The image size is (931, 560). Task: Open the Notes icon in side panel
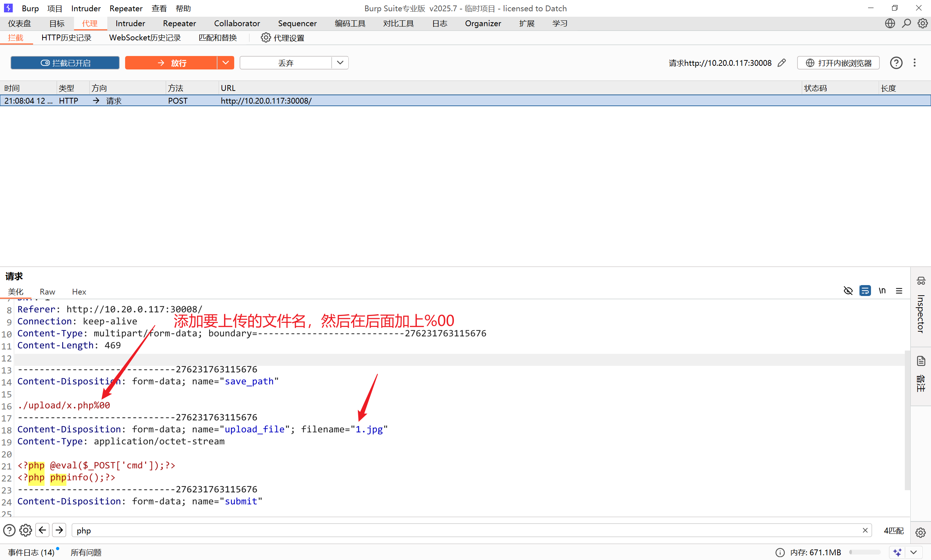(x=921, y=361)
